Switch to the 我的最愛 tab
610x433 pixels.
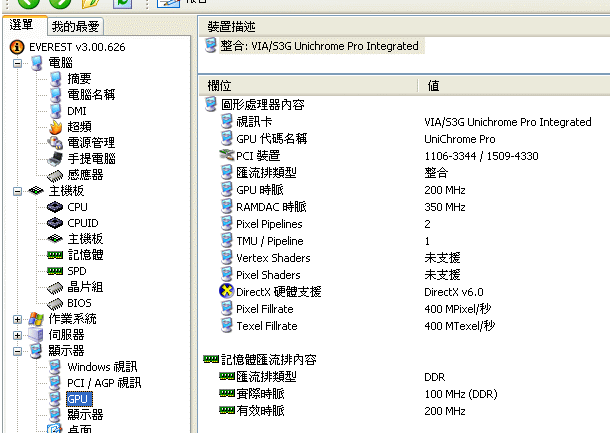pos(75,26)
